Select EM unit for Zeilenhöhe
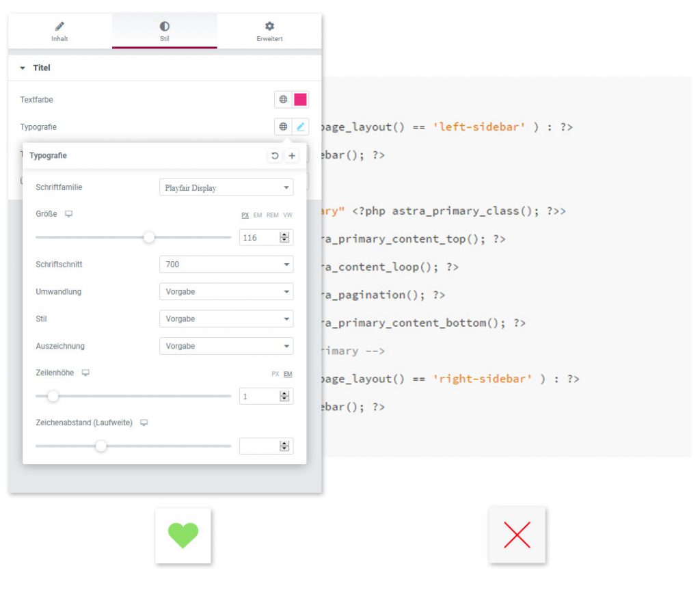This screenshot has width=700, height=603. [288, 374]
